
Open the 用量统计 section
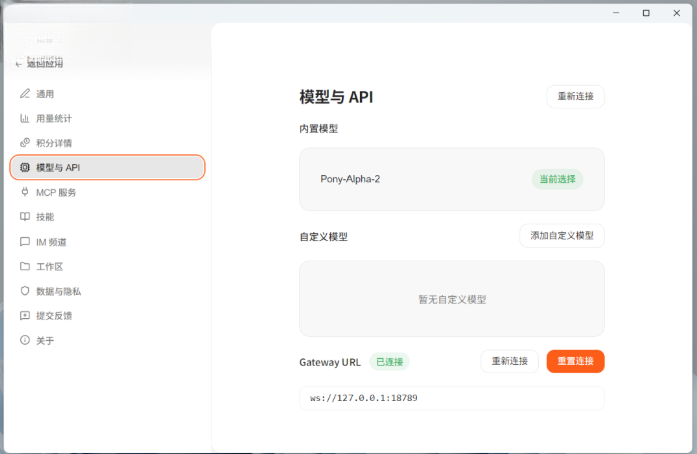point(107,118)
